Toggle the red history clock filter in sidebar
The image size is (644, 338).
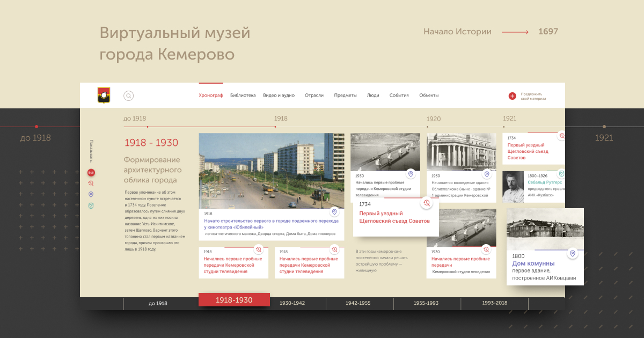click(x=91, y=183)
